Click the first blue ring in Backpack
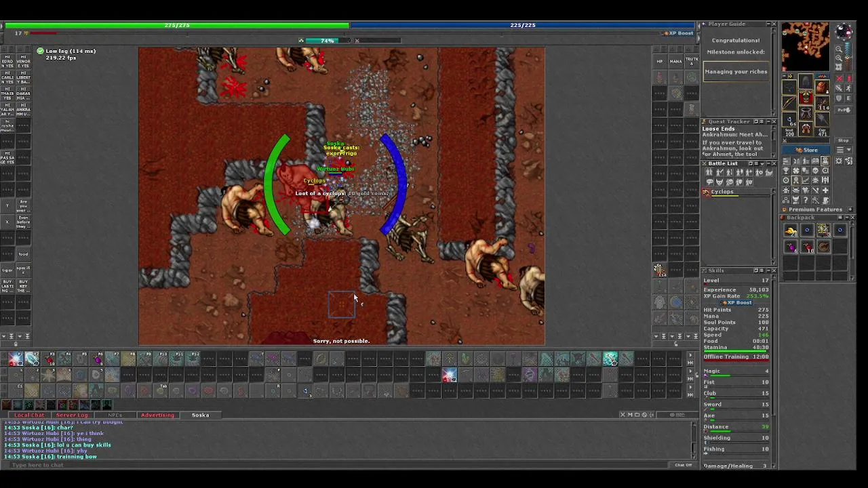Image resolution: width=868 pixels, height=488 pixels. click(807, 230)
